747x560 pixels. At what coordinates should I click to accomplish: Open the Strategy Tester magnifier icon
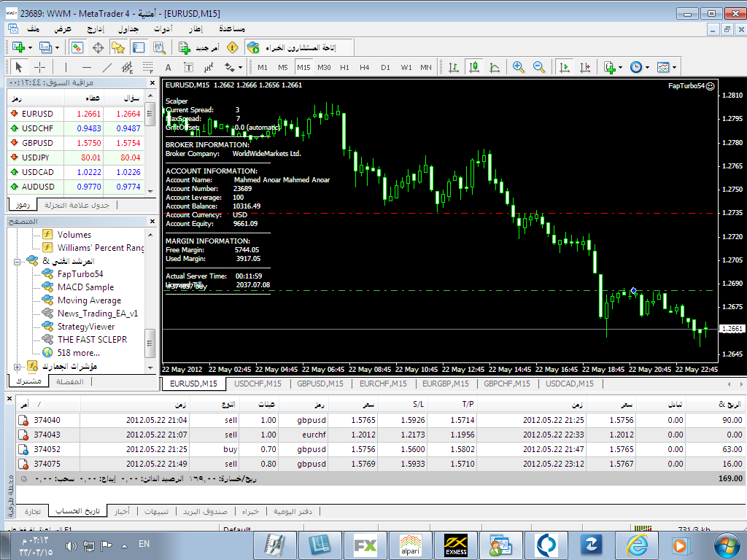pos(160,47)
